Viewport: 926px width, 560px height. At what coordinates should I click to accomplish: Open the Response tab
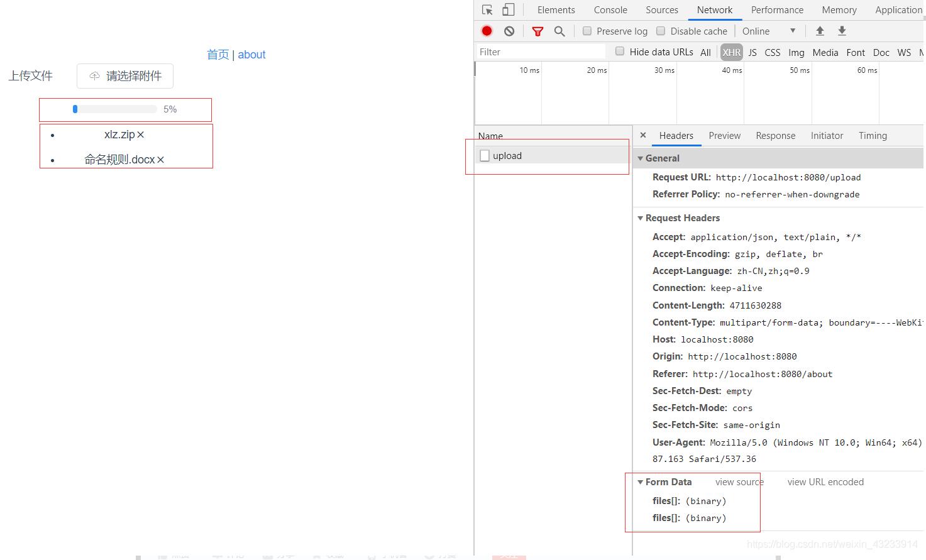775,136
